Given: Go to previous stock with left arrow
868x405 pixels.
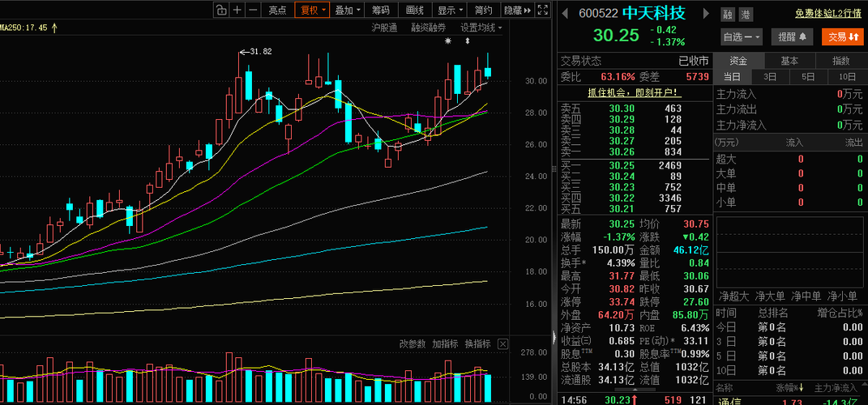Looking at the screenshot, I should tap(567, 13).
